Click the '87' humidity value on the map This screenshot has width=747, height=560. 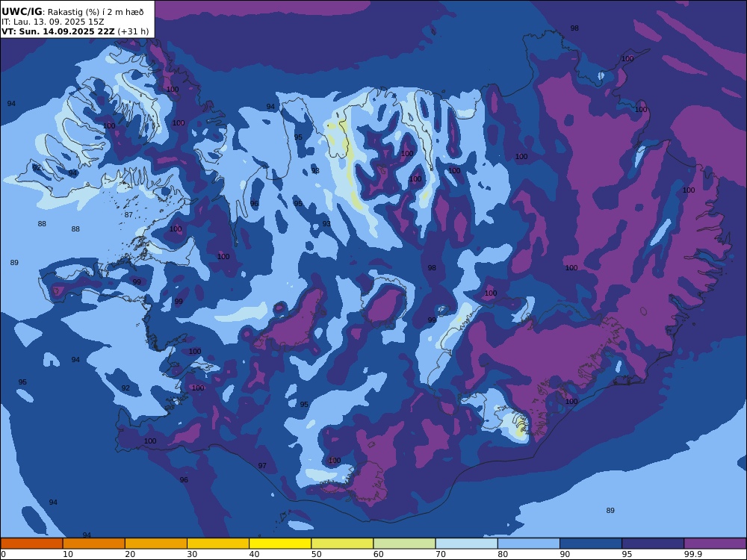[x=128, y=215]
